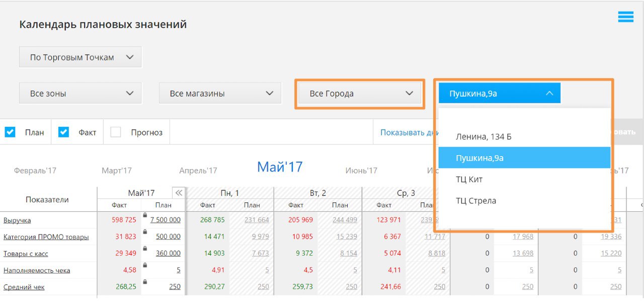This screenshot has height=301, width=644.
Task: Open the Выручка indicator link
Action: click(x=17, y=220)
